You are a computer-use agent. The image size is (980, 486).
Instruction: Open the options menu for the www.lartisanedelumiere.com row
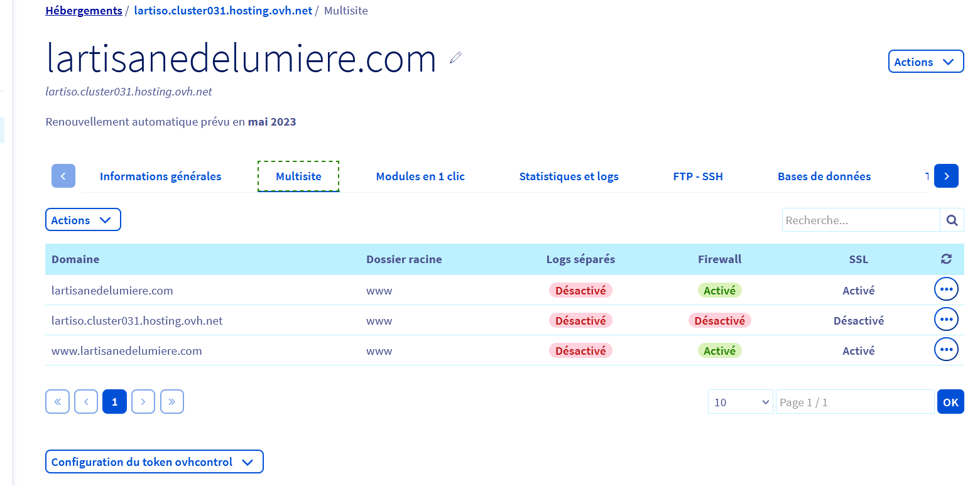point(946,350)
